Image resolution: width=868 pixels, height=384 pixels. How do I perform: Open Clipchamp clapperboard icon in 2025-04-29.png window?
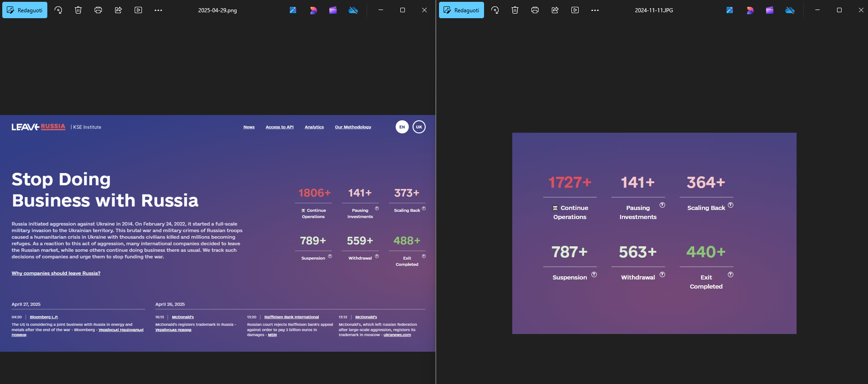coord(333,10)
